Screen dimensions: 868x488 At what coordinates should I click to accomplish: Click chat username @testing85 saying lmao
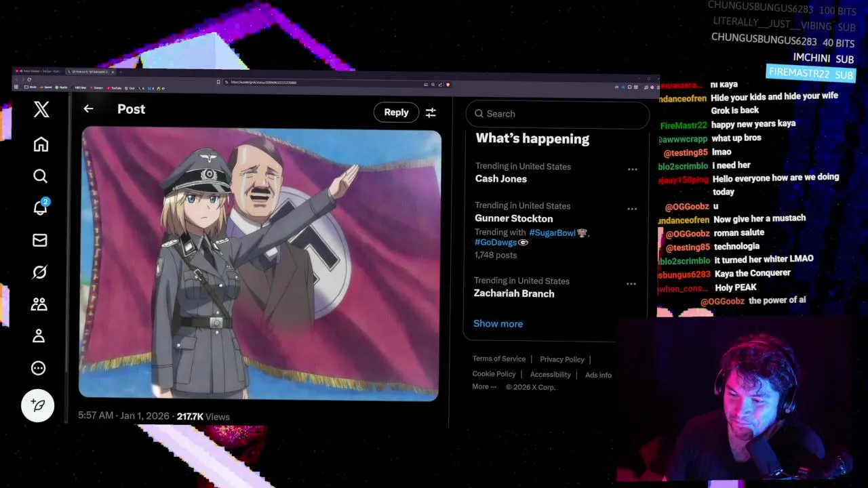[x=686, y=153]
